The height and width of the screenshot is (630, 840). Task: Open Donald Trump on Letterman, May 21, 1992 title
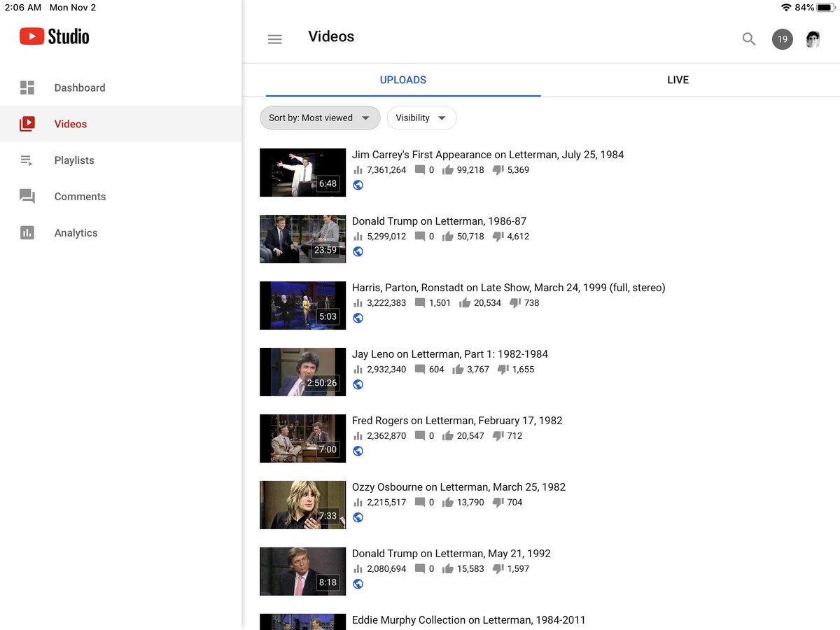(451, 554)
